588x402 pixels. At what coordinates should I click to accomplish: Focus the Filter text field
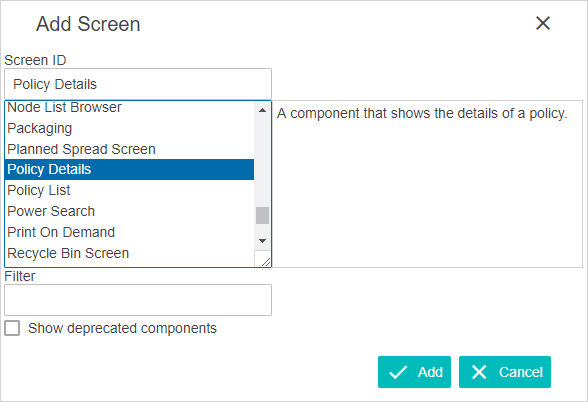pos(138,300)
